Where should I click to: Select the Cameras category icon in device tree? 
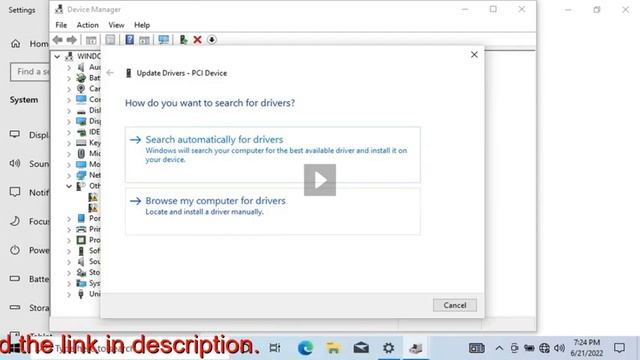81,88
